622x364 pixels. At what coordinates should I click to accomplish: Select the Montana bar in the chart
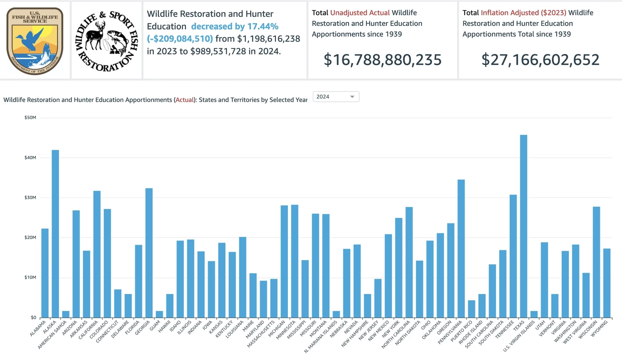326,266
